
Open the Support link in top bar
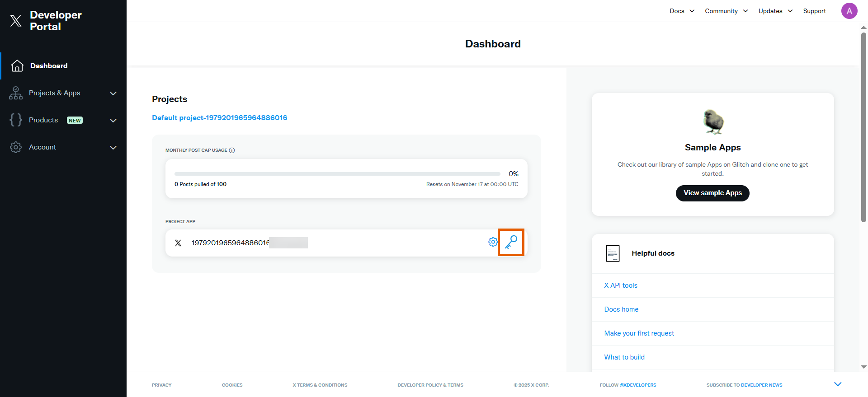814,11
